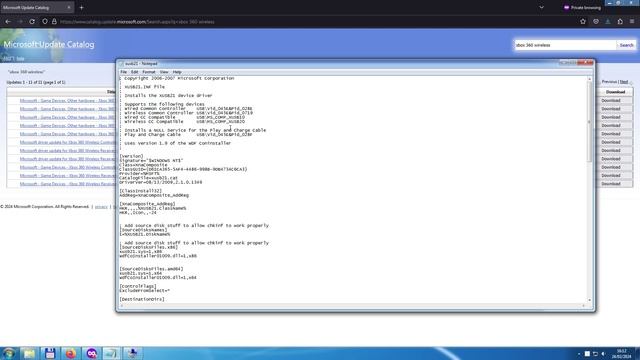This screenshot has width=640, height=360.
Task: Download the last listed update
Action: point(611,184)
